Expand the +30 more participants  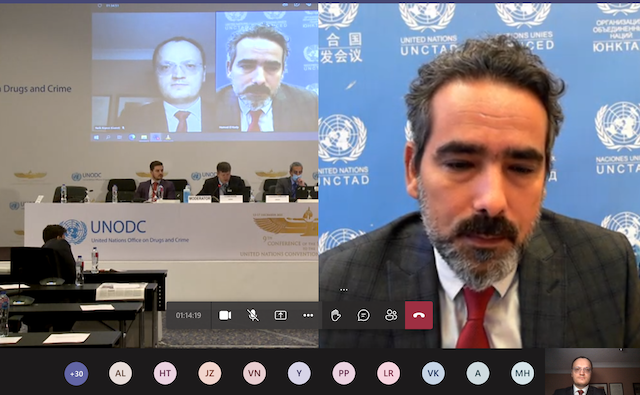(x=76, y=373)
